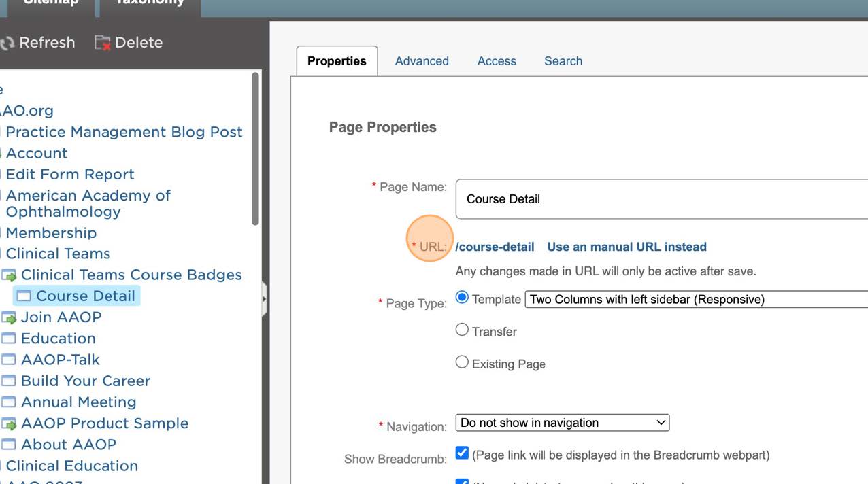868x484 pixels.
Task: Collapse the sitemap panel using the splitter arrow
Action: tap(264, 298)
